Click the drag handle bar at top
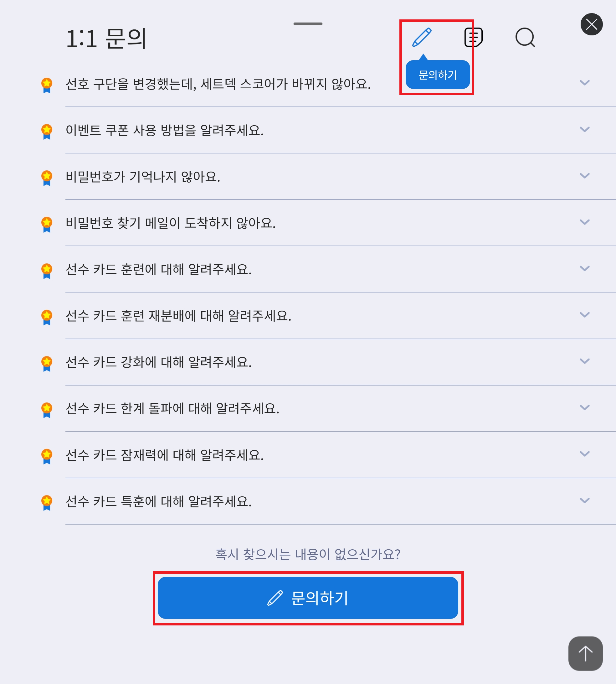 [308, 24]
